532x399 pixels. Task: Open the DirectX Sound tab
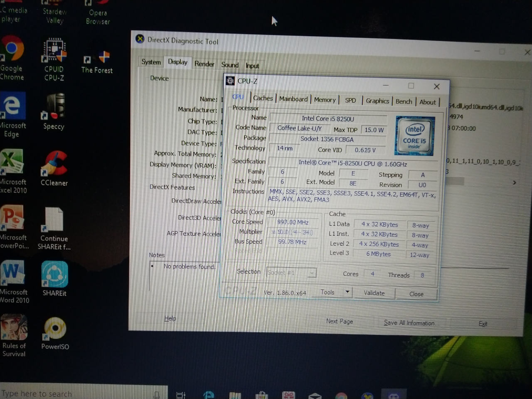click(x=230, y=64)
